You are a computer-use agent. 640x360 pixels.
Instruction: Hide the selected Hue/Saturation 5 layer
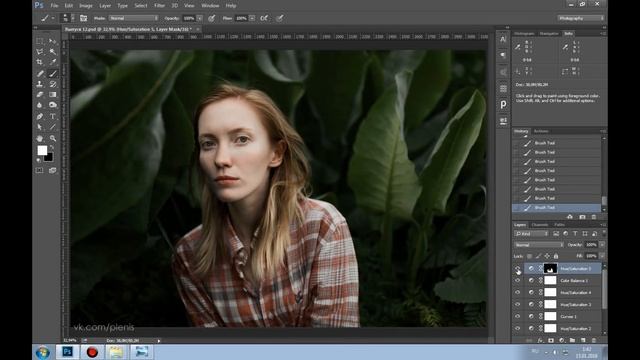tap(518, 269)
